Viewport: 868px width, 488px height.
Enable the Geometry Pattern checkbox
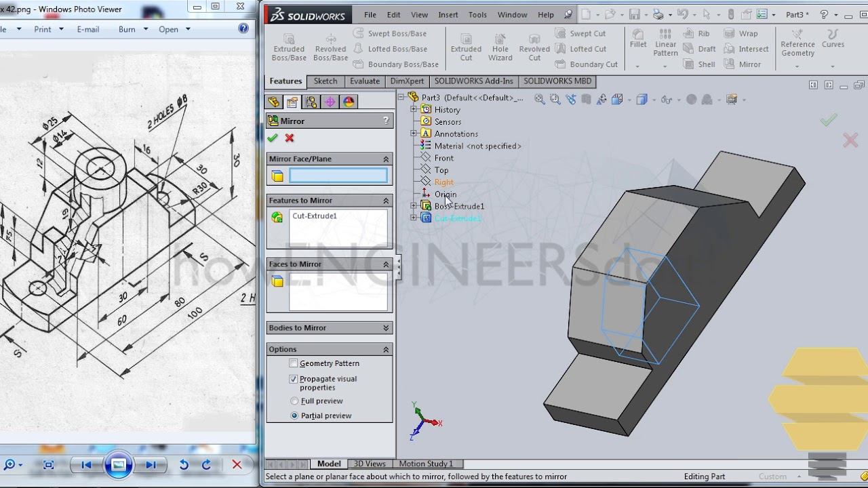pyautogui.click(x=294, y=363)
